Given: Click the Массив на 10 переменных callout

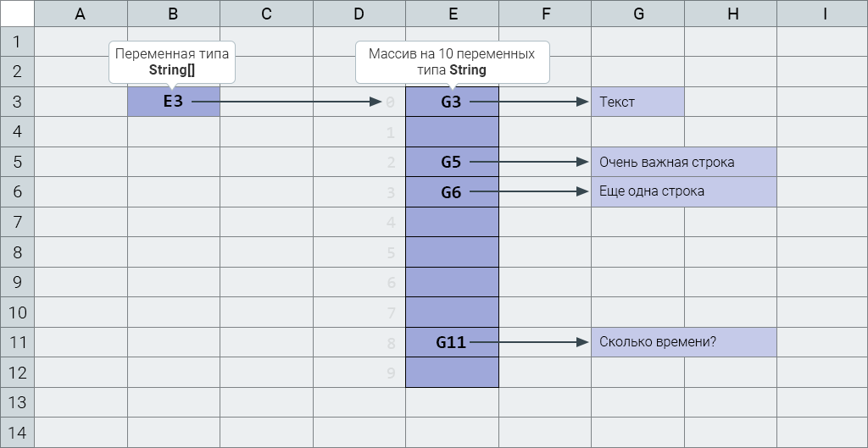Looking at the screenshot, I should (x=453, y=62).
